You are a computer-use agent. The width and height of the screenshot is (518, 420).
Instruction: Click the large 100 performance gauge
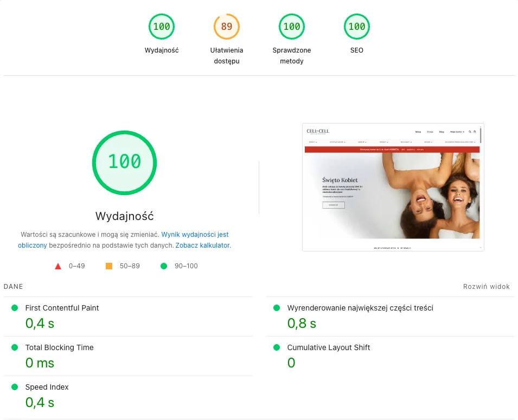124,161
